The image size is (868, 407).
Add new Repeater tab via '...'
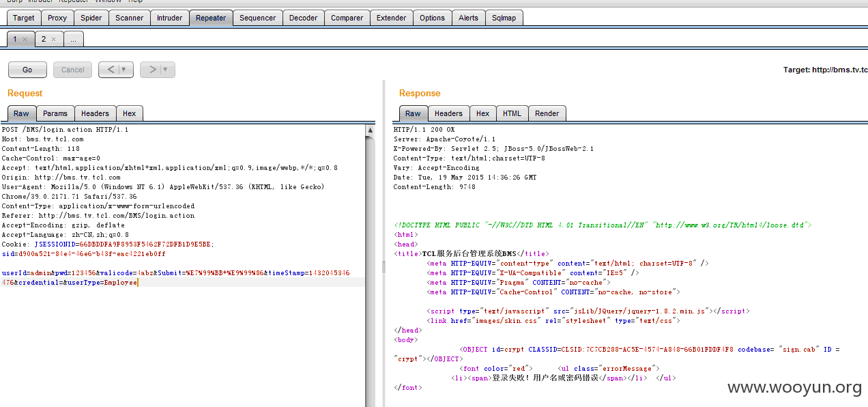click(74, 40)
